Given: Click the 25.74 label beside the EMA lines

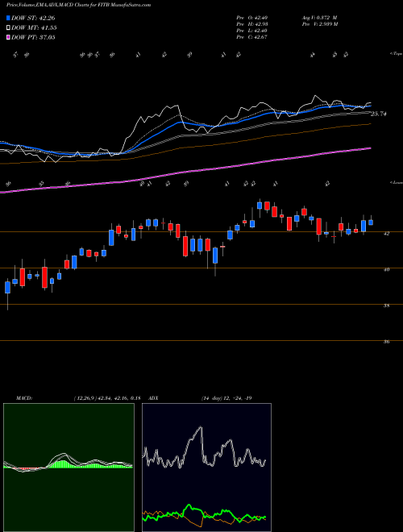Looking at the screenshot, I should tap(379, 114).
